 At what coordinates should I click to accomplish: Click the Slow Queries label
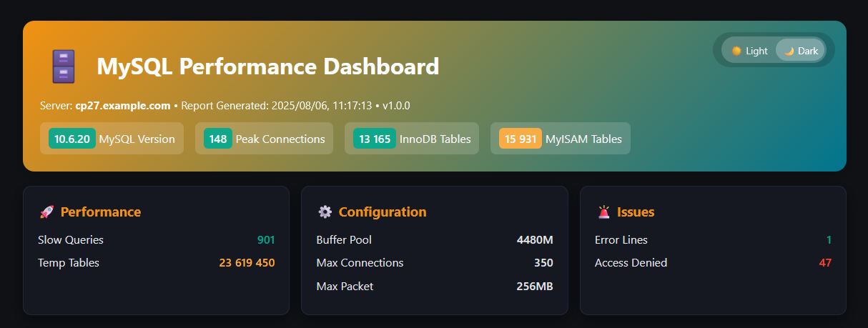pyautogui.click(x=71, y=239)
